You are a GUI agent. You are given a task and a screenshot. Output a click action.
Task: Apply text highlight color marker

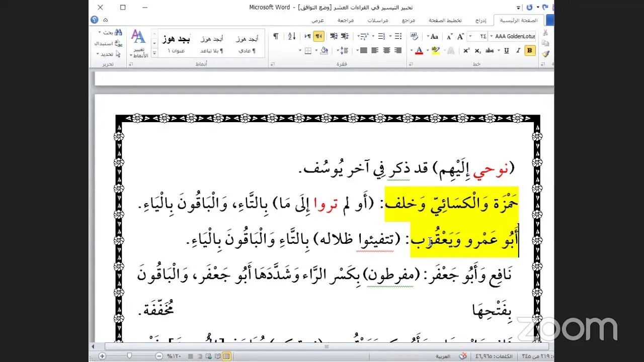tap(435, 50)
